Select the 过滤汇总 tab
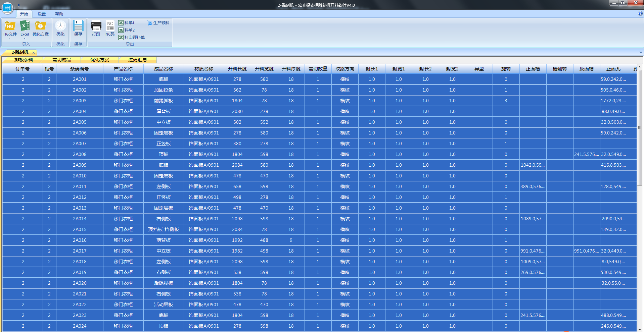644x332 pixels. pos(138,60)
